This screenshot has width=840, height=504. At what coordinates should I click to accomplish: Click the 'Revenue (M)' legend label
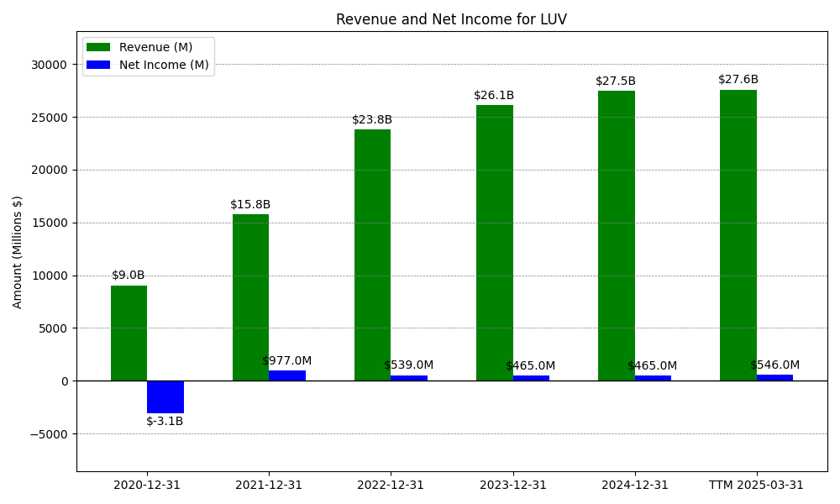tap(156, 47)
